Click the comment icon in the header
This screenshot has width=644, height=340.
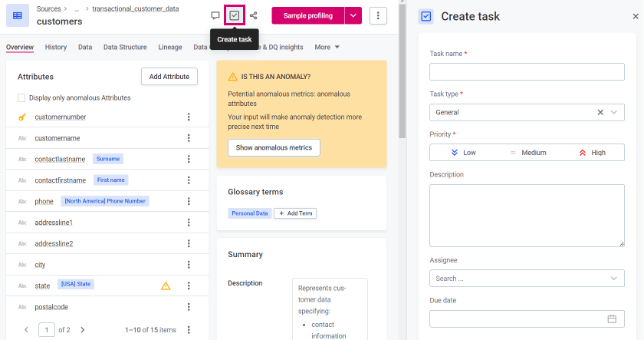(215, 15)
